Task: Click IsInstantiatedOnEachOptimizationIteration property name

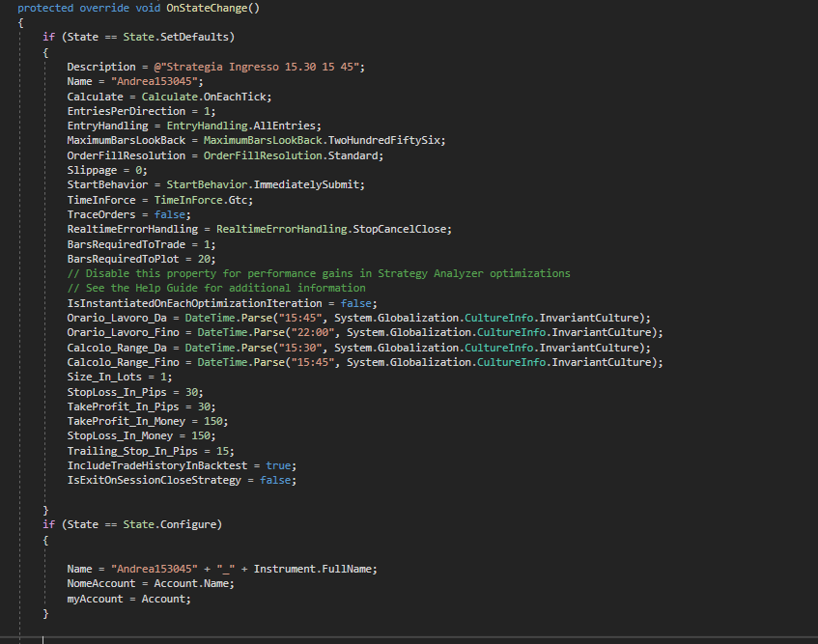Action: (x=194, y=303)
